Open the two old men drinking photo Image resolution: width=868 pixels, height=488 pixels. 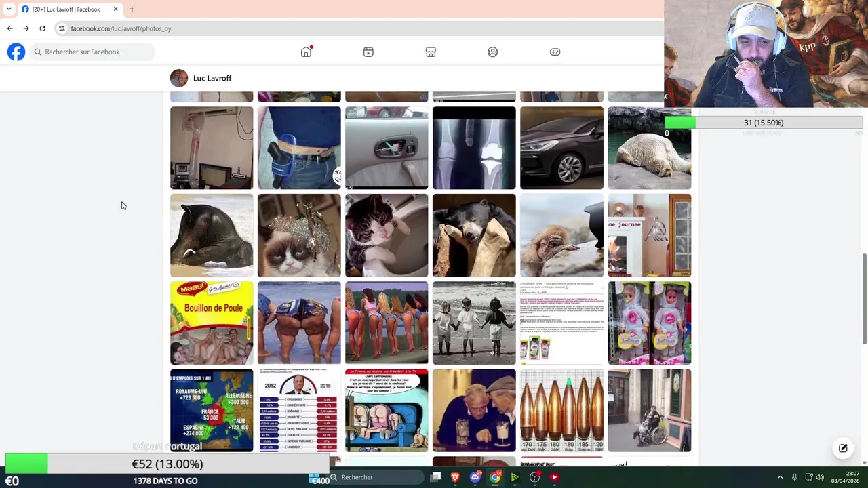(x=474, y=410)
